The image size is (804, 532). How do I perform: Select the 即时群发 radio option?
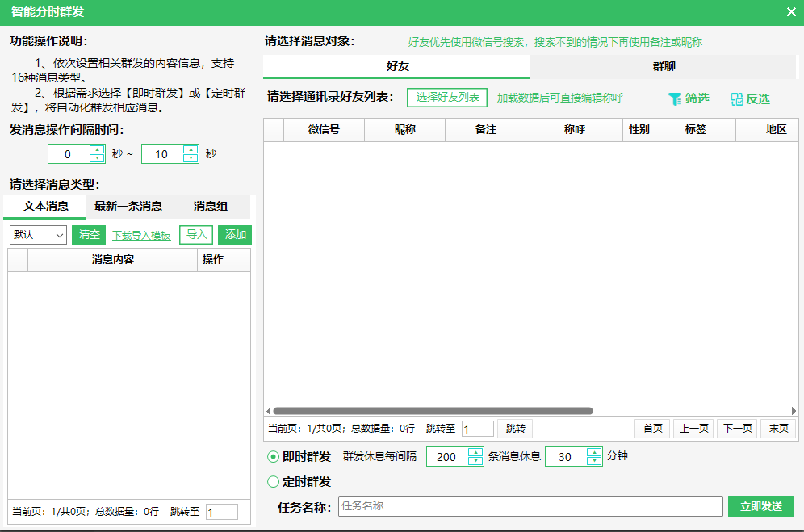(x=274, y=457)
